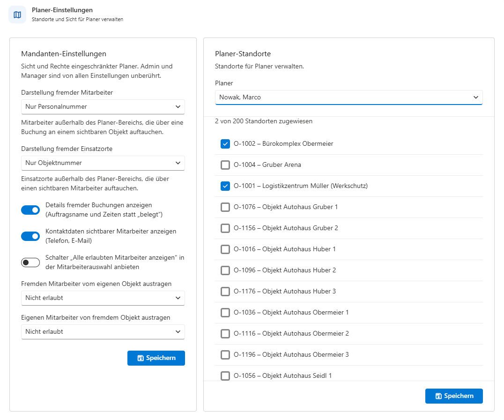Click the map icon beside Planer-Einstellungen

coord(17,15)
